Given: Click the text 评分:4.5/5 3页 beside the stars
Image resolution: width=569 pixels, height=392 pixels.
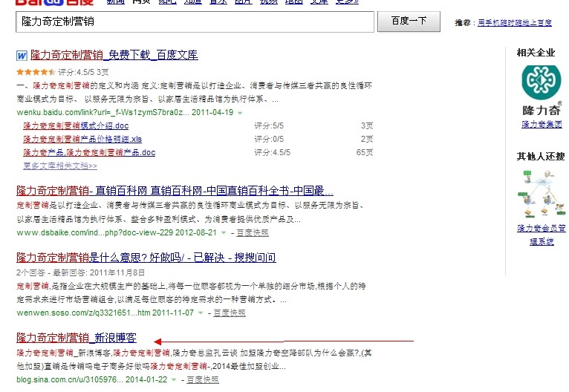Looking at the screenshot, I should tap(83, 72).
